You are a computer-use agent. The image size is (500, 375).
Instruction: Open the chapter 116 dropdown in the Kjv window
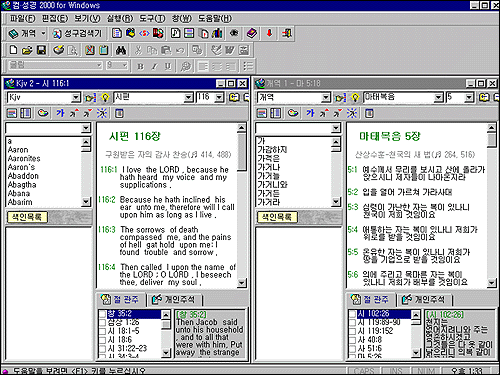(x=219, y=97)
